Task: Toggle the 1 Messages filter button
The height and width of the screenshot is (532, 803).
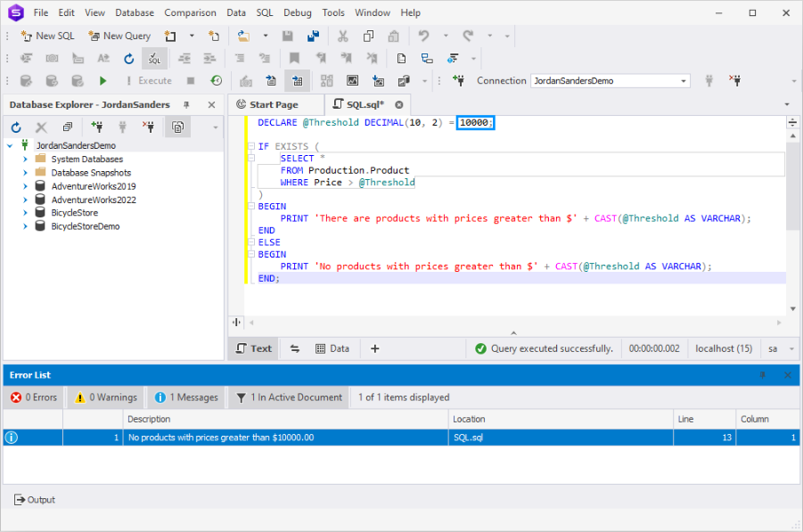Action: (x=186, y=397)
